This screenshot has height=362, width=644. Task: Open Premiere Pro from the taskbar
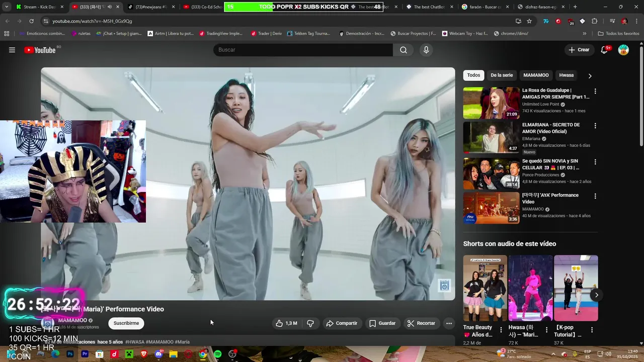click(85, 354)
